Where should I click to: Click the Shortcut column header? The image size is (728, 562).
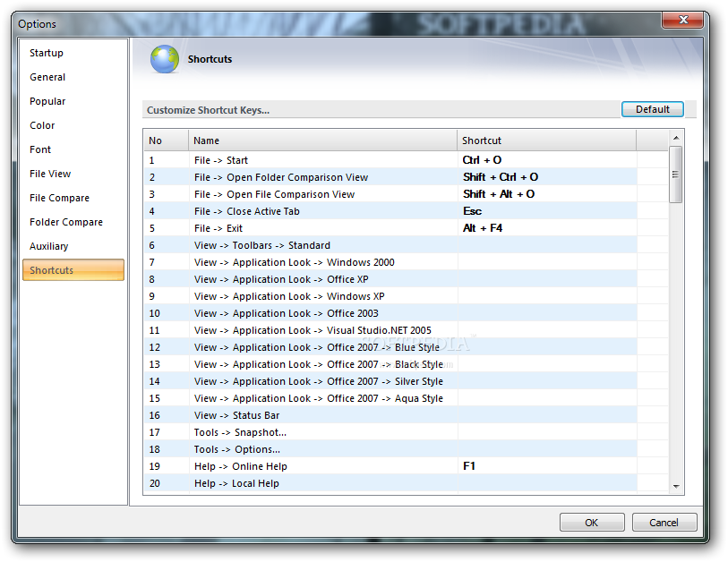pos(546,140)
